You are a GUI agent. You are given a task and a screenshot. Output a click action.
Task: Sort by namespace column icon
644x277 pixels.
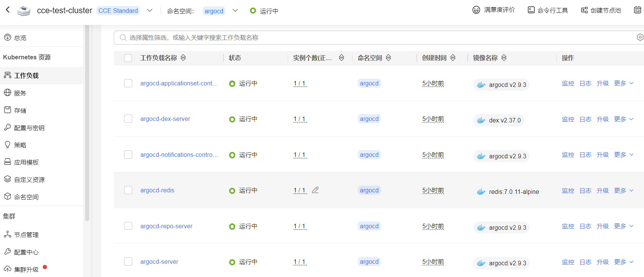pyautogui.click(x=388, y=58)
